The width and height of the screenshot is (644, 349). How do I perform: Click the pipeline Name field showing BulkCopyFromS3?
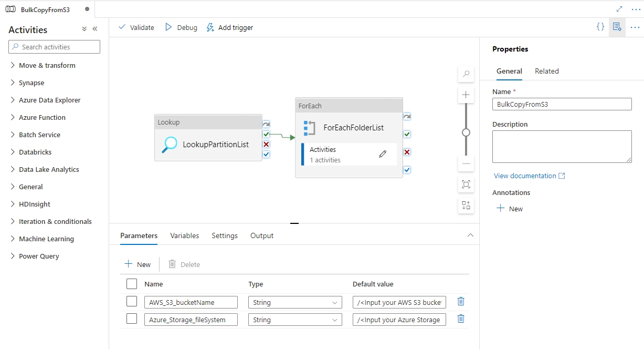tap(562, 104)
